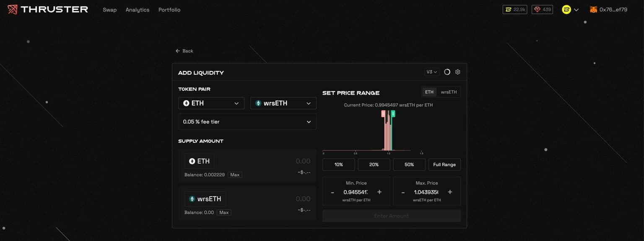The width and height of the screenshot is (644, 241).
Task: Switch price range view to wrsETH
Action: click(x=448, y=92)
